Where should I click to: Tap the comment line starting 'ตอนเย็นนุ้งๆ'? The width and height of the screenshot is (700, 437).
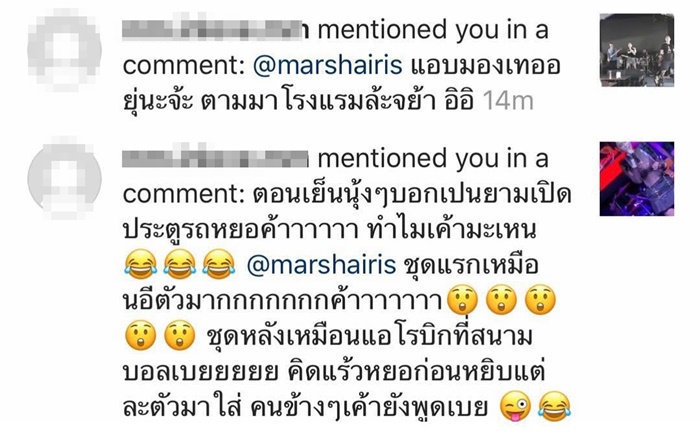point(412,195)
